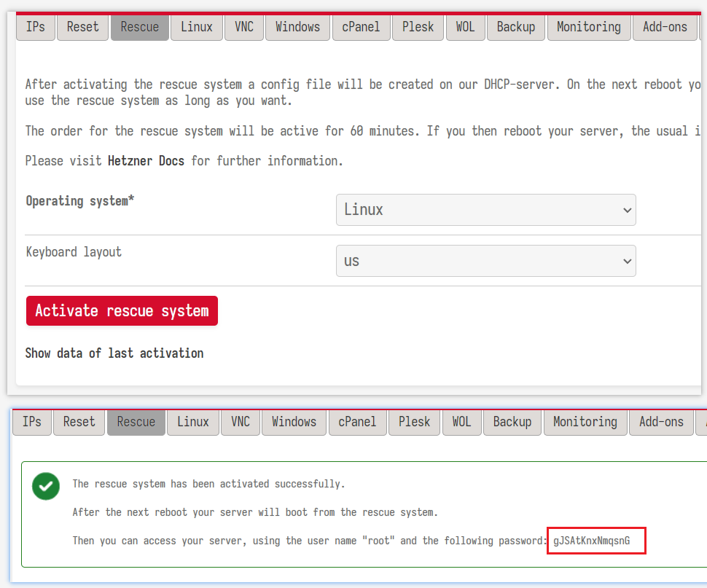The width and height of the screenshot is (707, 588).
Task: Switch to IPs tab in upper panel
Action: [x=36, y=27]
